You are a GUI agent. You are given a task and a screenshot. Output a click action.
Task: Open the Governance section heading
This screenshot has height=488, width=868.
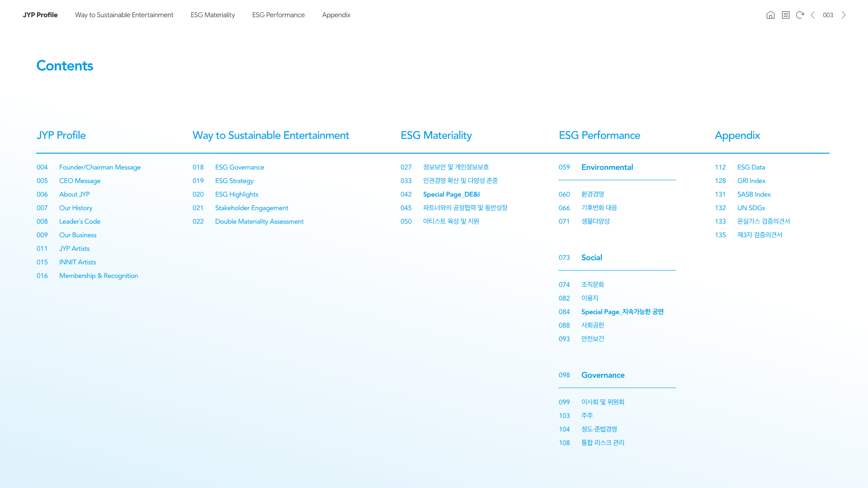coord(603,375)
